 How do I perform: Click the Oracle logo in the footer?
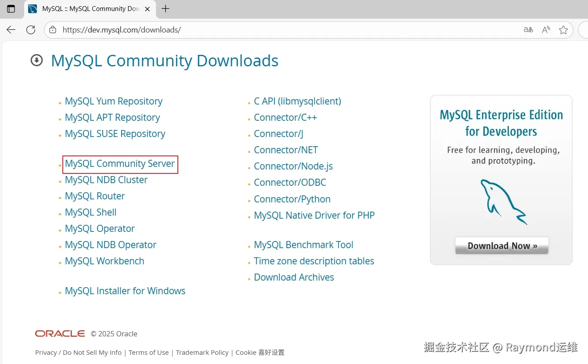(60, 334)
